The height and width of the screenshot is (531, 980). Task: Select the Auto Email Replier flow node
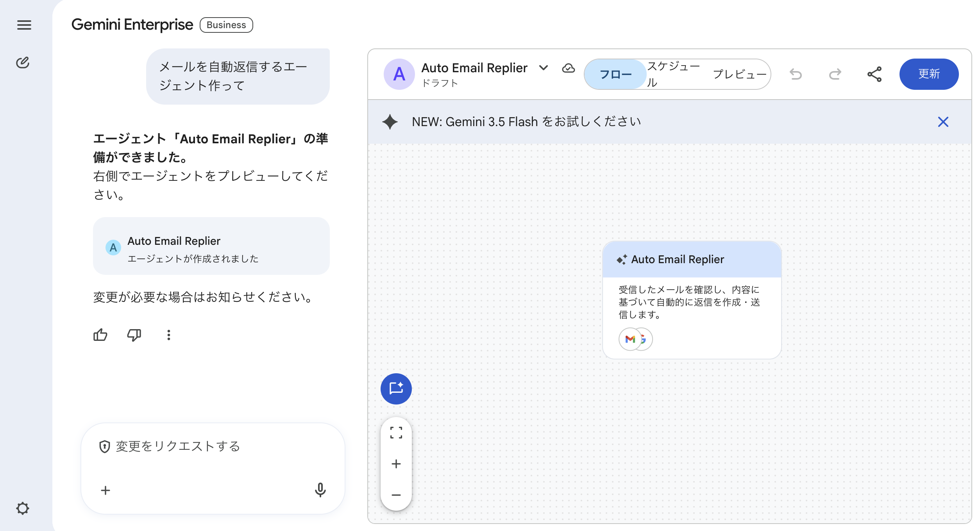[x=692, y=300]
